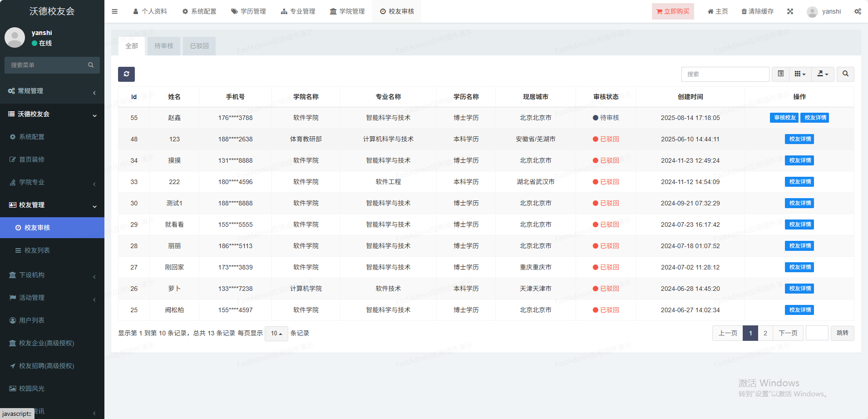Viewport: 868px width, 419px height.
Task: Toggle the sidebar hamburger menu icon
Action: (x=114, y=11)
